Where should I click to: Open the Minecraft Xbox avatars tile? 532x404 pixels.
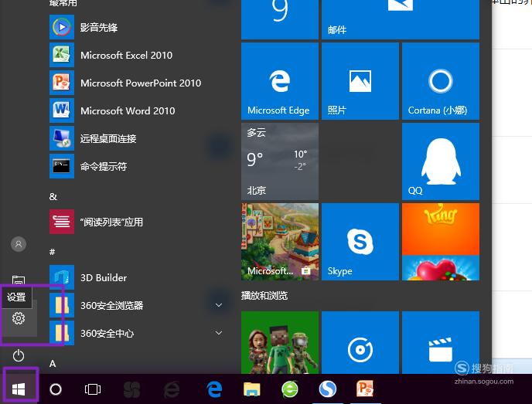280,342
